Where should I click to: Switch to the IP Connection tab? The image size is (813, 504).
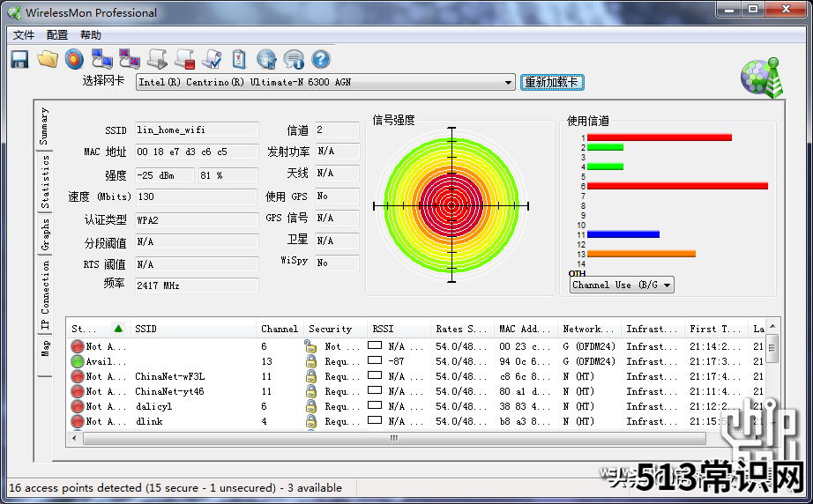pyautogui.click(x=46, y=295)
